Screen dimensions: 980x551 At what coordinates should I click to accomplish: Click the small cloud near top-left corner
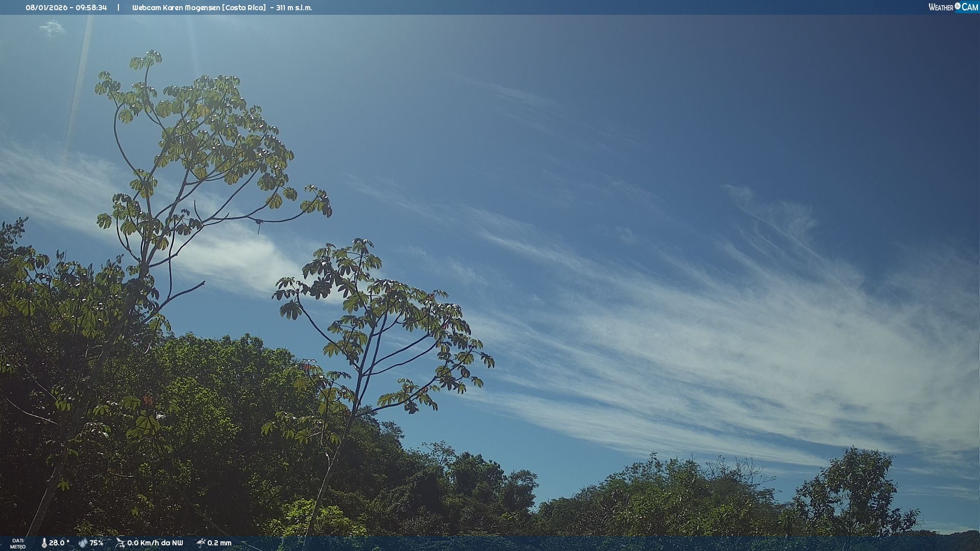(x=52, y=28)
